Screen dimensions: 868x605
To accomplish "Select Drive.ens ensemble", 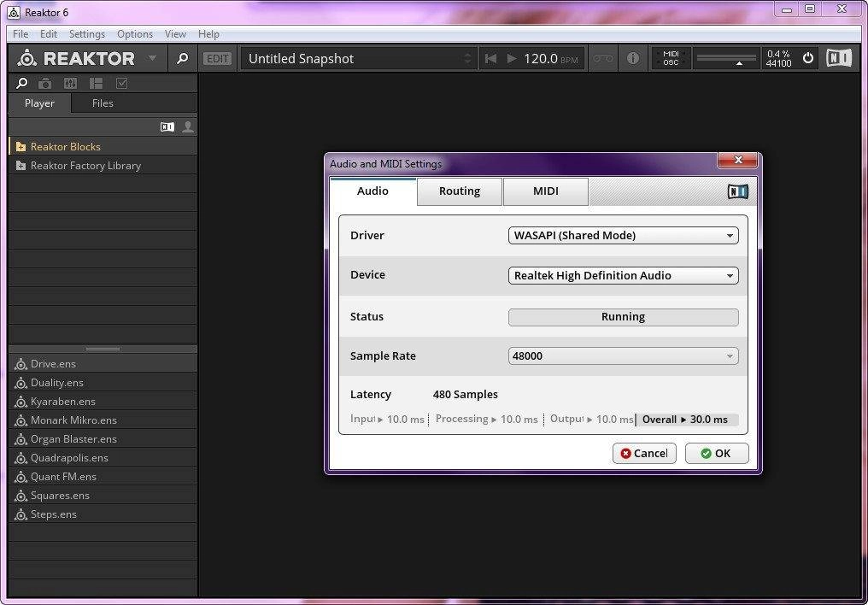I will click(103, 364).
